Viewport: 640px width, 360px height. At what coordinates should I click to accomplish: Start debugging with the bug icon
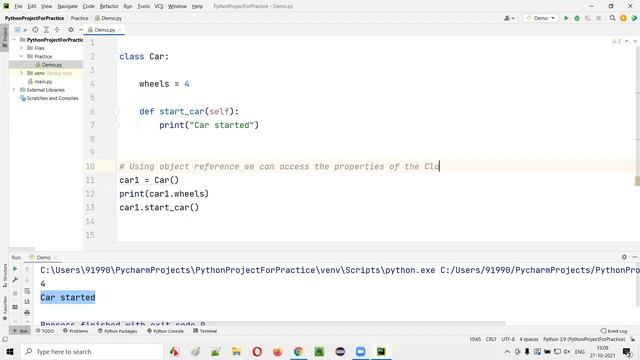pyautogui.click(x=577, y=18)
